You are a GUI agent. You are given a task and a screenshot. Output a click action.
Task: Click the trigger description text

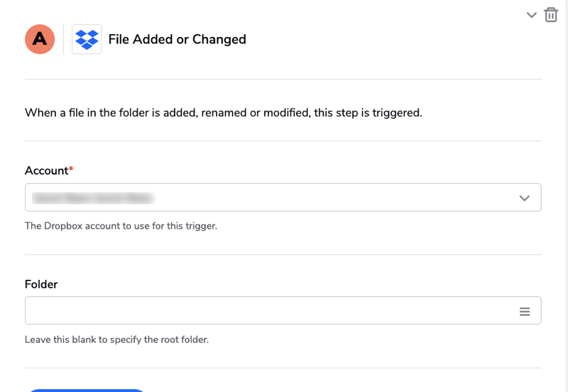(x=223, y=112)
